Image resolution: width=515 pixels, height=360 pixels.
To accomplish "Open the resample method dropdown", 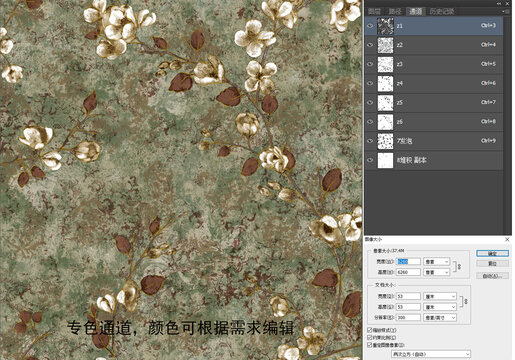I will [x=431, y=354].
